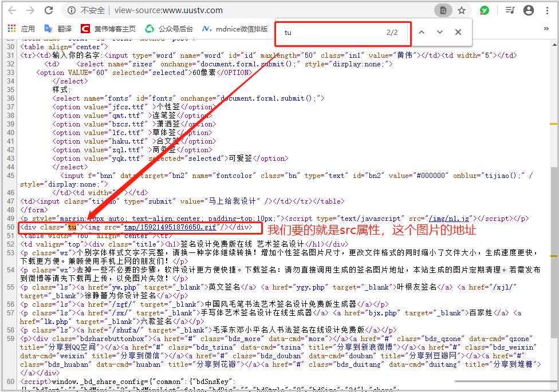Open the 翻译 bookmark
The width and height of the screenshot is (559, 392).
[x=58, y=29]
